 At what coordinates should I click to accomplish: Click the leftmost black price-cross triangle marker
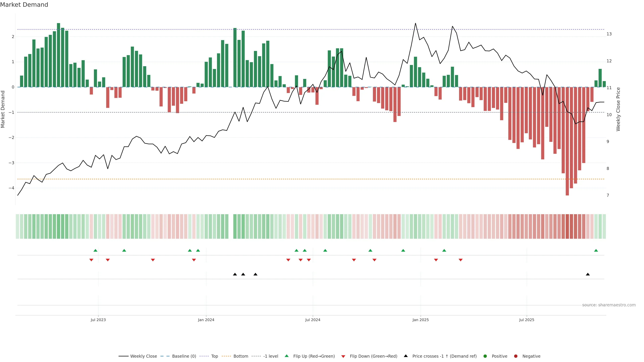(x=235, y=274)
